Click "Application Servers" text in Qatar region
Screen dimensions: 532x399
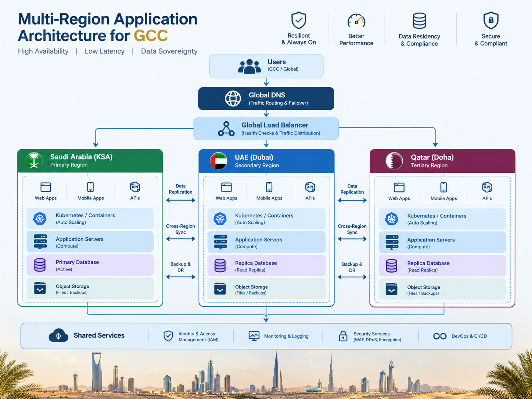pyautogui.click(x=431, y=240)
